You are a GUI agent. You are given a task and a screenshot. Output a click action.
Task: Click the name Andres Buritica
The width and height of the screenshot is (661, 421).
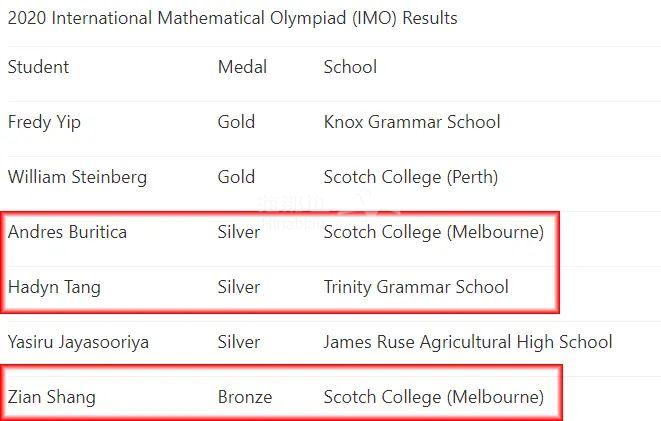67,232
